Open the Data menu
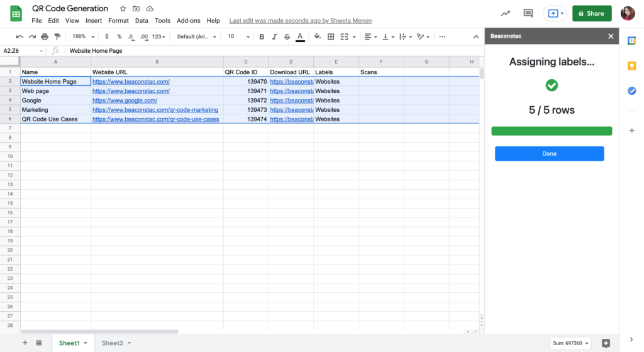This screenshot has width=644, height=352. (142, 21)
